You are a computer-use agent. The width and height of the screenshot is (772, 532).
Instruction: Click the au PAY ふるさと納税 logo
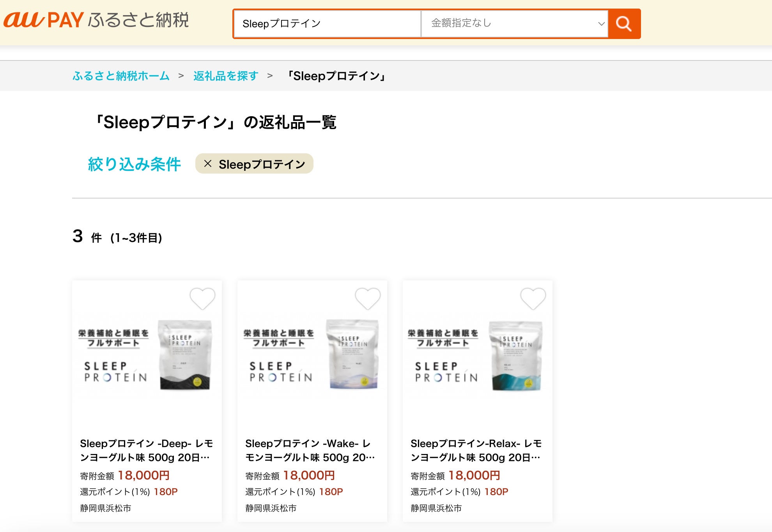(x=96, y=20)
